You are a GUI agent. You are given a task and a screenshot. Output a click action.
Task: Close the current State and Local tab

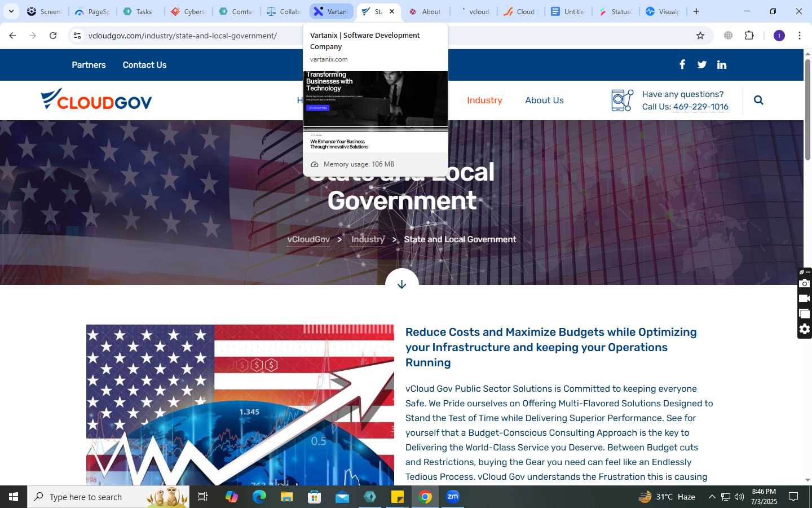(392, 11)
